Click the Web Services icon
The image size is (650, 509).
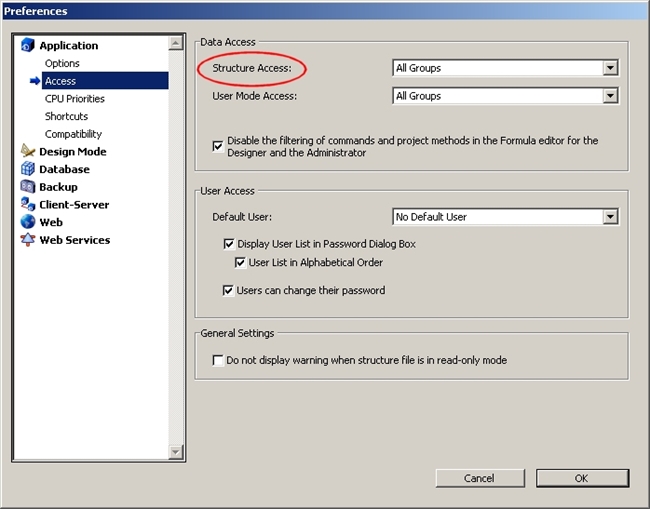(x=28, y=240)
